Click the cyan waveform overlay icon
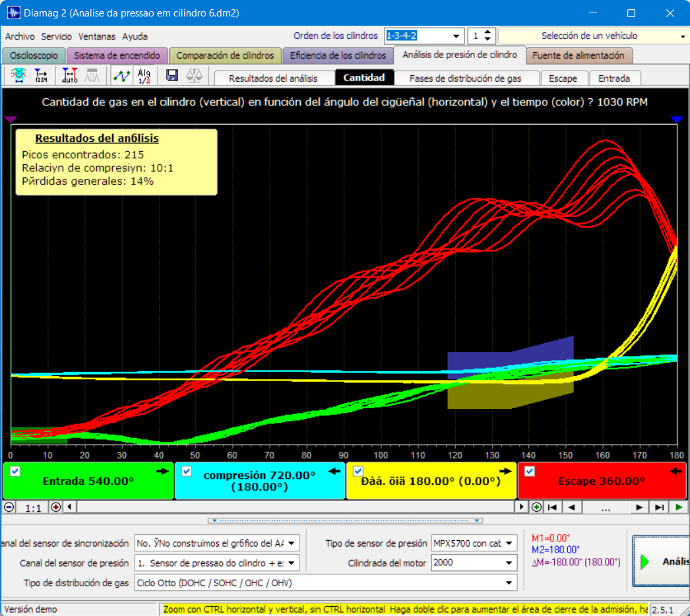Screen dimensions: 690x616 click(18, 76)
